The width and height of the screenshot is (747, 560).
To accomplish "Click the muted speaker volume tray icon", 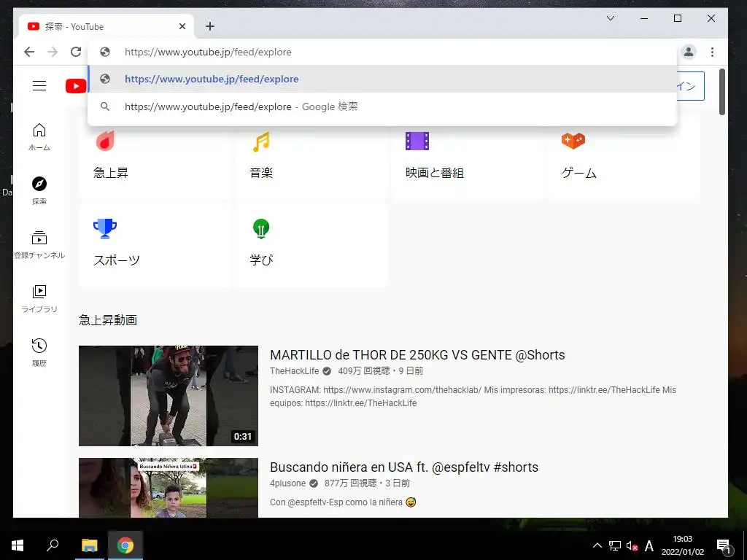I will (x=632, y=545).
